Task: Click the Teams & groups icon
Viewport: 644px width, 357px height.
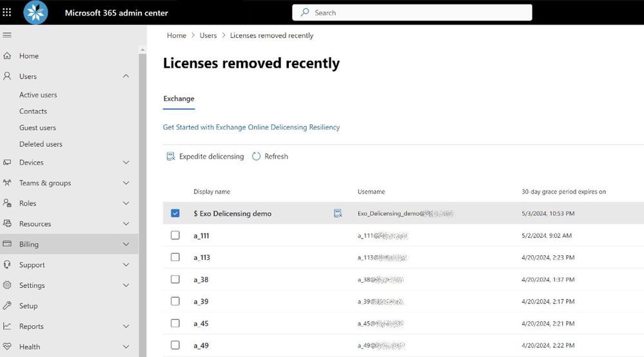Action: [x=7, y=182]
